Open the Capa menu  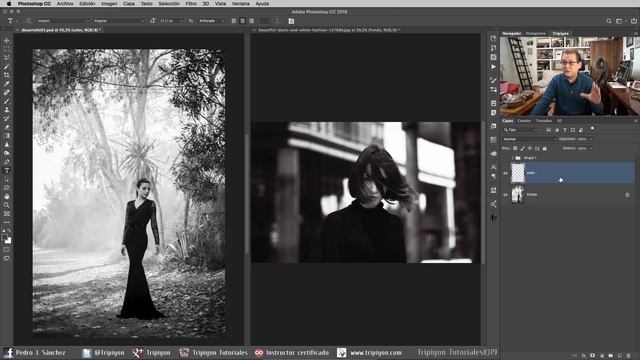129,4
